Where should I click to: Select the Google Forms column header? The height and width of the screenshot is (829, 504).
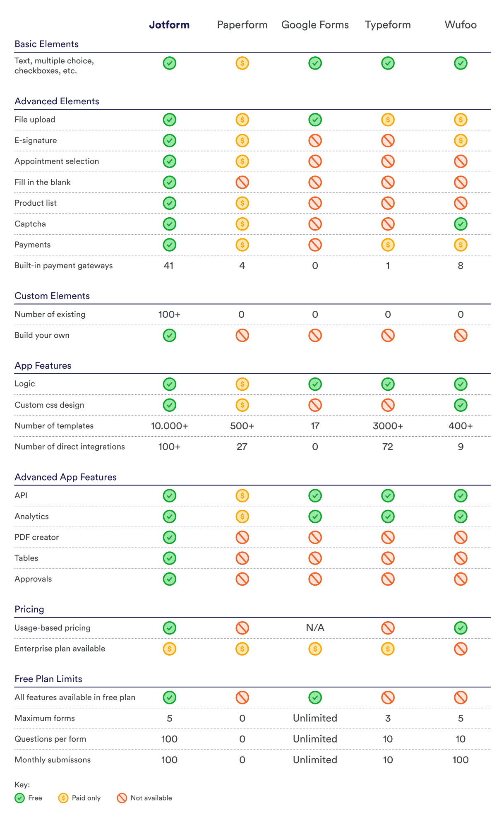[x=315, y=25]
